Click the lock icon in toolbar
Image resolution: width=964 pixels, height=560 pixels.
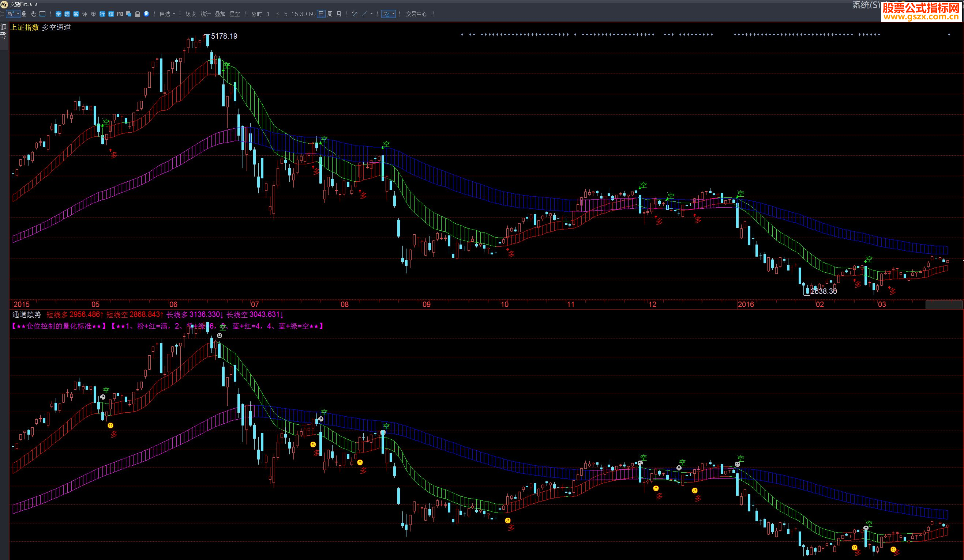[137, 14]
